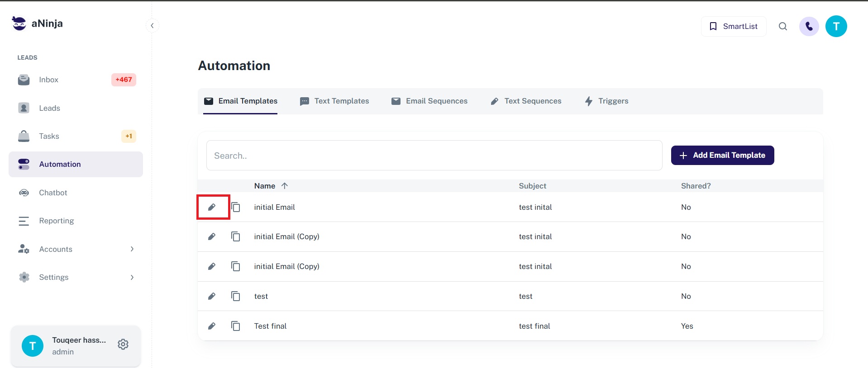Image resolution: width=868 pixels, height=368 pixels.
Task: Open the Triggers tab
Action: 606,101
